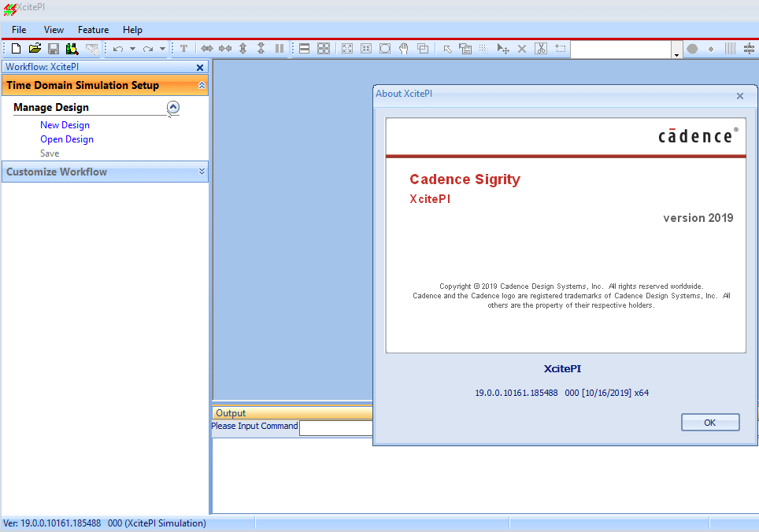The height and width of the screenshot is (532, 759).
Task: Select the hand pan tool
Action: click(404, 49)
